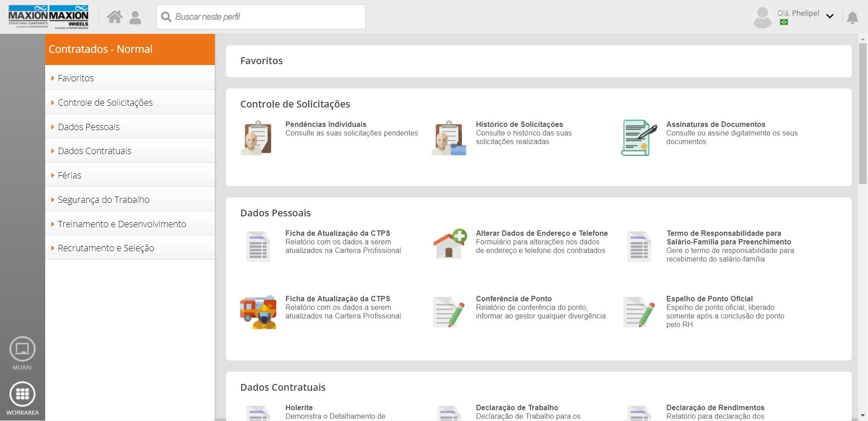Click the Termo de Responsabilidade document icon
Screen dimensions: 868x421
(639, 247)
